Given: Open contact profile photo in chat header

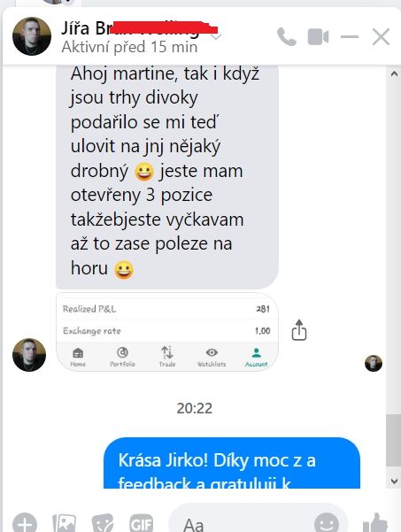Looking at the screenshot, I should coord(32,36).
